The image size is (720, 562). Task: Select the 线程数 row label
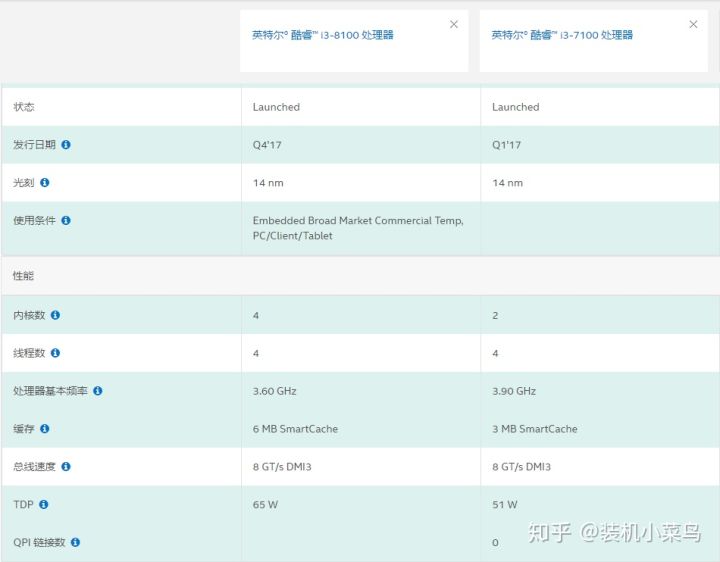click(29, 353)
